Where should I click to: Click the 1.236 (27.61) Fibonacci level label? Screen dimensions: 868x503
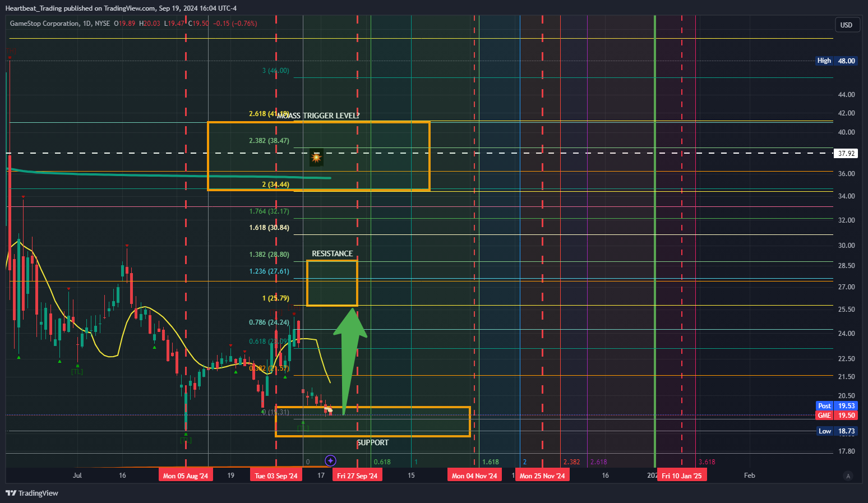[x=269, y=271]
